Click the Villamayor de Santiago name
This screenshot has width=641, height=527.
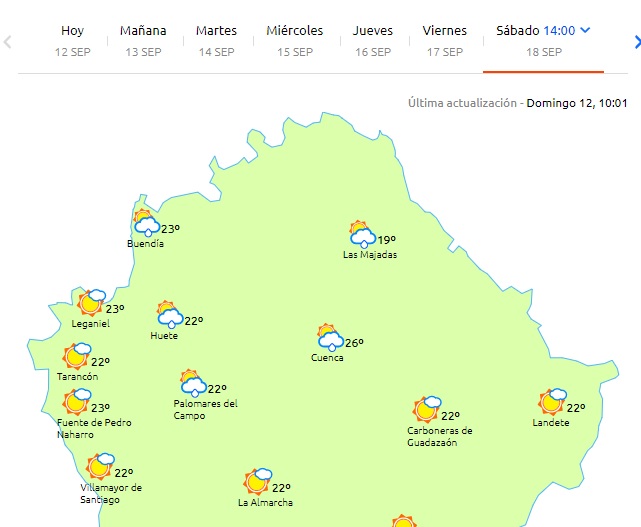[111, 493]
